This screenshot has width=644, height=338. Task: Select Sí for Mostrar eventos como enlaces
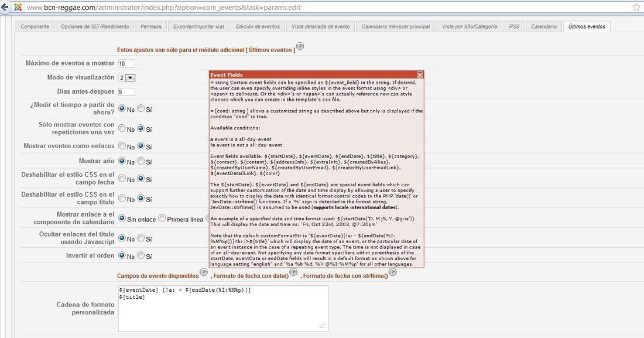pyautogui.click(x=141, y=145)
